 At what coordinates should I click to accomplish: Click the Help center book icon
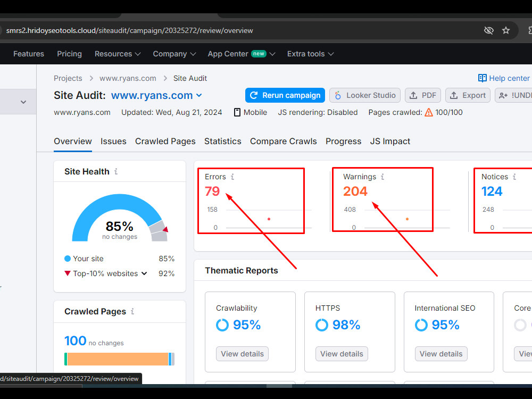coord(482,78)
